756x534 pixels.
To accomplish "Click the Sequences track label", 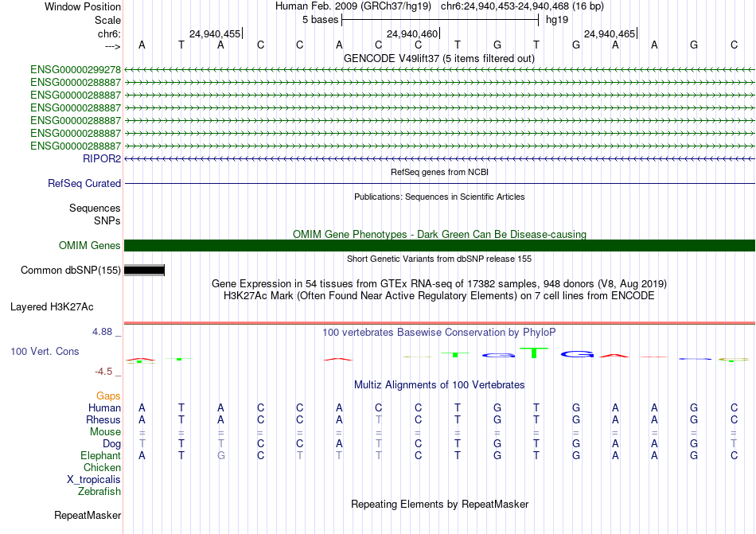I will pos(95,209).
